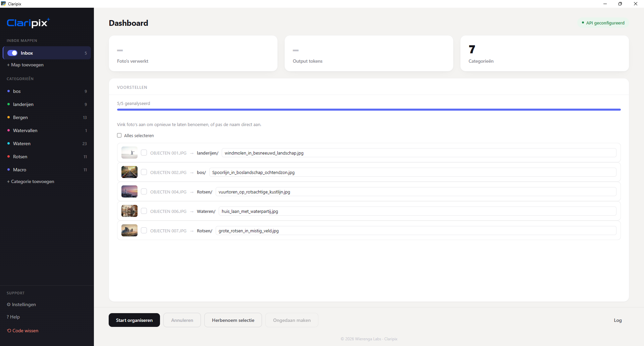Edit the huis_laan_met_waterpartij.jpg name field

point(418,211)
